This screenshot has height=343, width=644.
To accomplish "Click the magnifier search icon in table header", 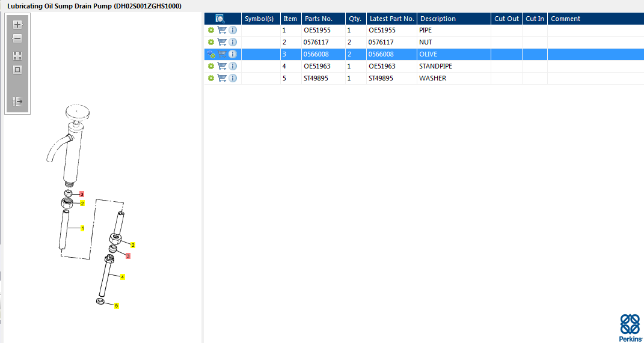I will pos(219,19).
